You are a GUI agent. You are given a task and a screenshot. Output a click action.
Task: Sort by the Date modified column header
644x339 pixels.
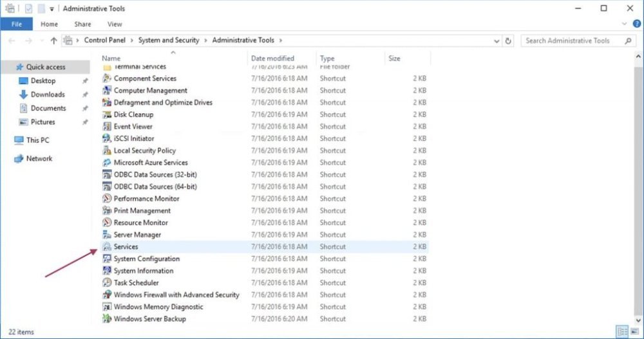[x=272, y=59]
